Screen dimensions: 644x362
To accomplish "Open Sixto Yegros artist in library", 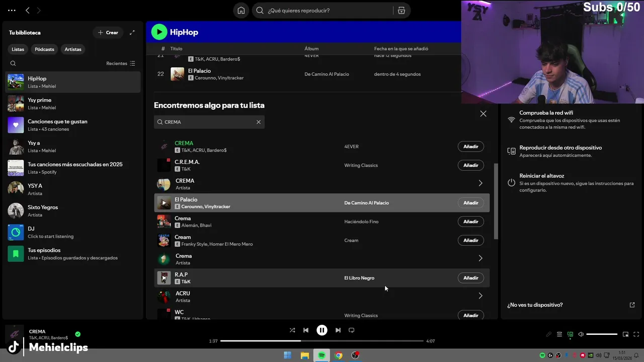I will [73, 211].
